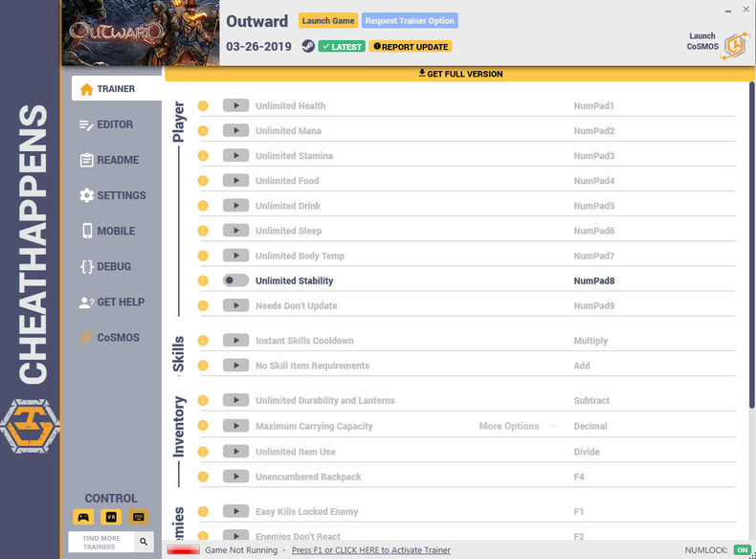Click the Press F1 or CLICK HERE activation link
Viewport: 756px width, 559px height.
click(x=370, y=549)
